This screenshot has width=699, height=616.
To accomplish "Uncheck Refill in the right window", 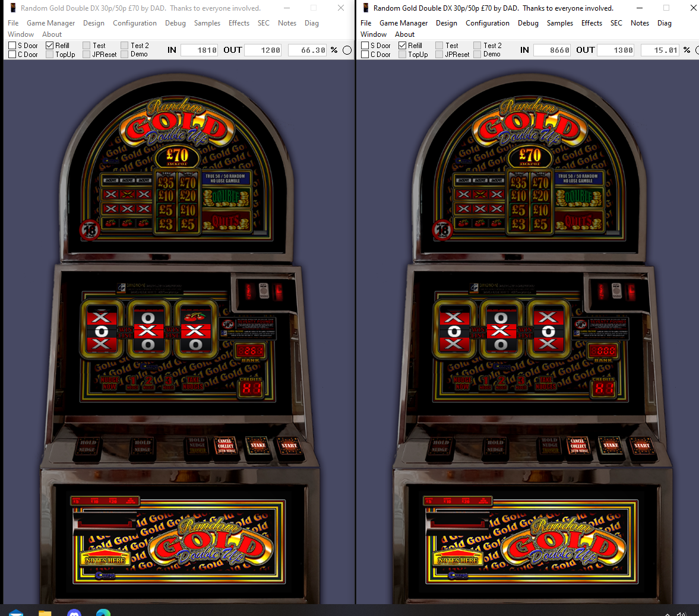I will 402,46.
